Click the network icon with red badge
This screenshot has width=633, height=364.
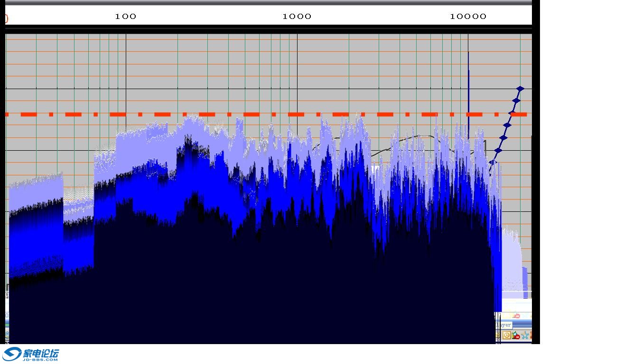coord(516,335)
